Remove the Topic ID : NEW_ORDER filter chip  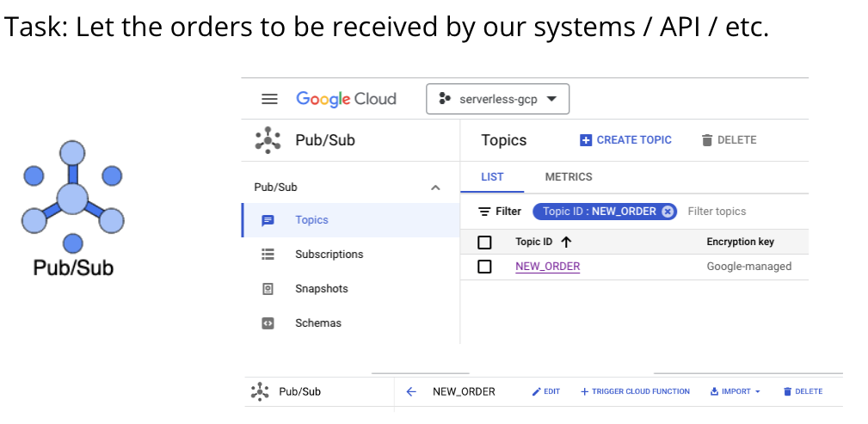click(668, 212)
